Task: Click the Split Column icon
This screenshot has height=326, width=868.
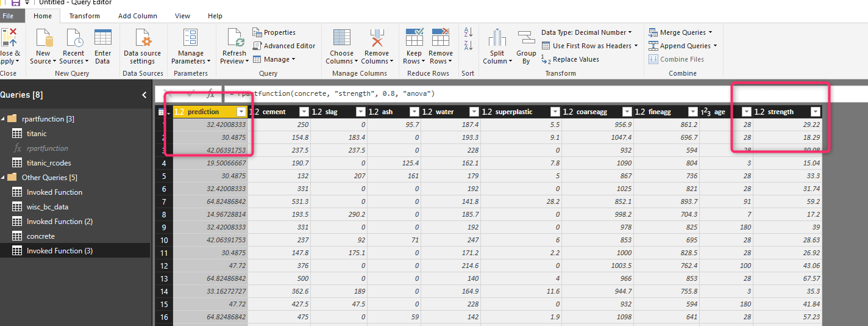Action: [x=497, y=37]
